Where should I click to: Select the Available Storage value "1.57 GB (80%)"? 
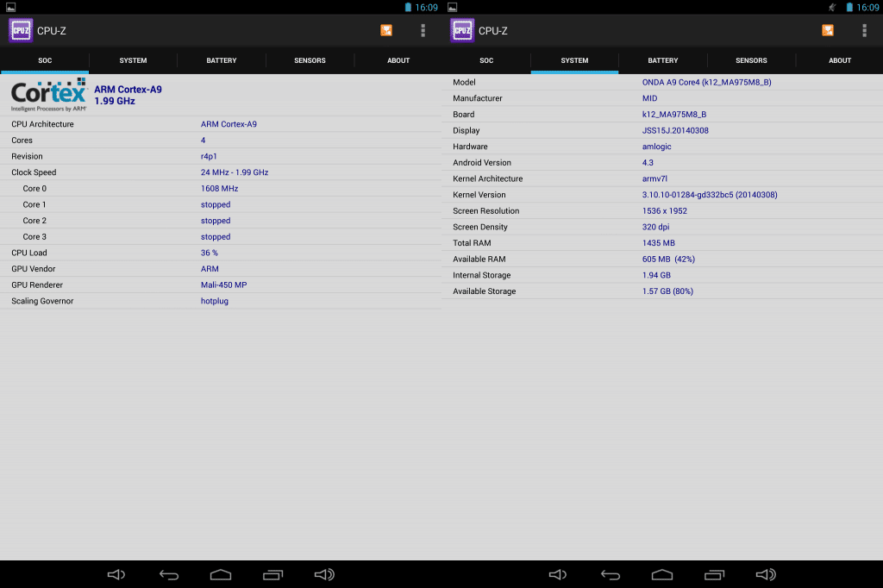coord(667,291)
